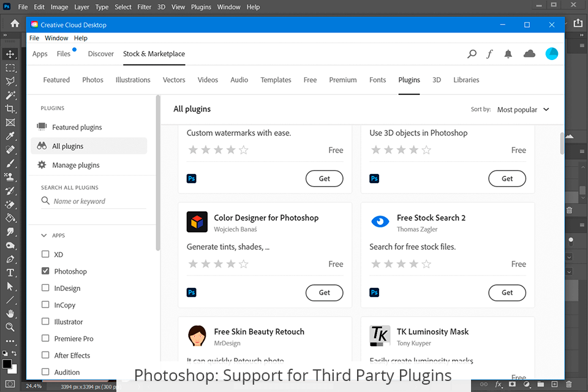Image resolution: width=588 pixels, height=392 pixels.
Task: Select the Crop tool
Action: [x=10, y=108]
